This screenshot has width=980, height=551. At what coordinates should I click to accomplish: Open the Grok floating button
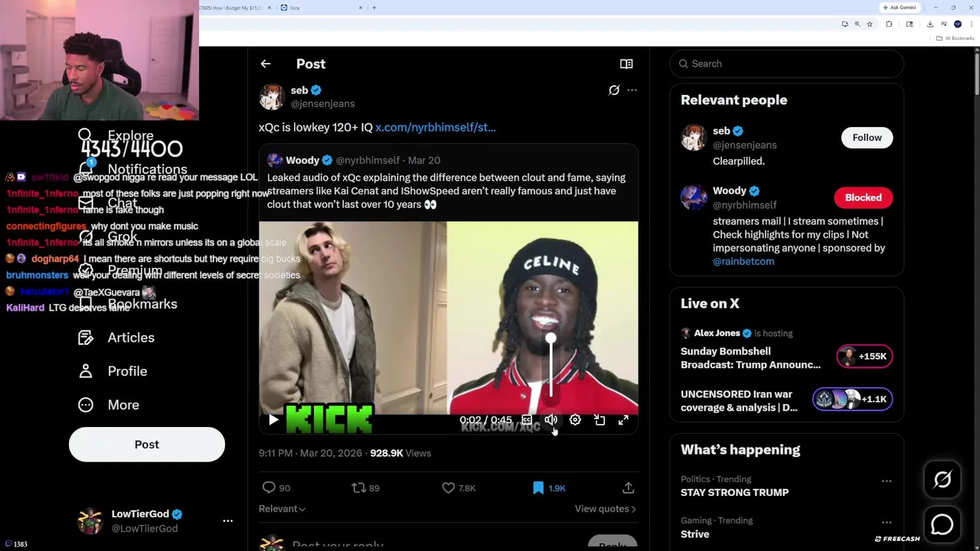coord(942,480)
